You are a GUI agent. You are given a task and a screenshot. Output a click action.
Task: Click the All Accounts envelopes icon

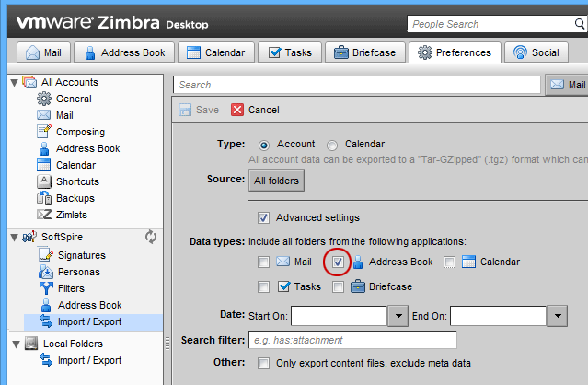pyautogui.click(x=29, y=82)
